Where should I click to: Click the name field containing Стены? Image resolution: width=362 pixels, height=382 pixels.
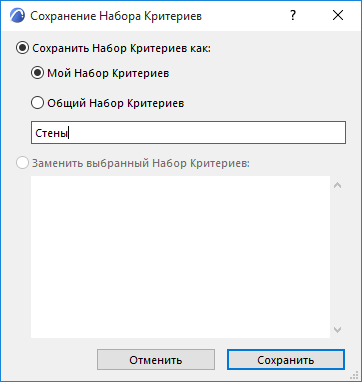tap(188, 133)
